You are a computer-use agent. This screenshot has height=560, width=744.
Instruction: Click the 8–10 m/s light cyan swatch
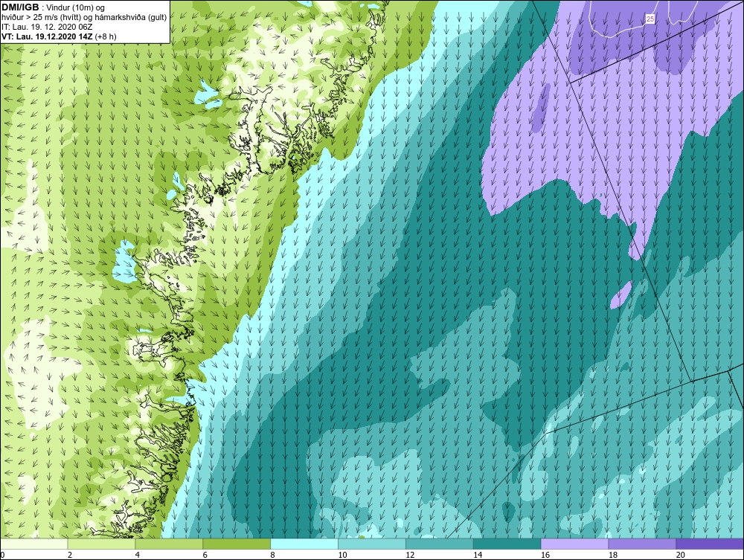pyautogui.click(x=304, y=544)
